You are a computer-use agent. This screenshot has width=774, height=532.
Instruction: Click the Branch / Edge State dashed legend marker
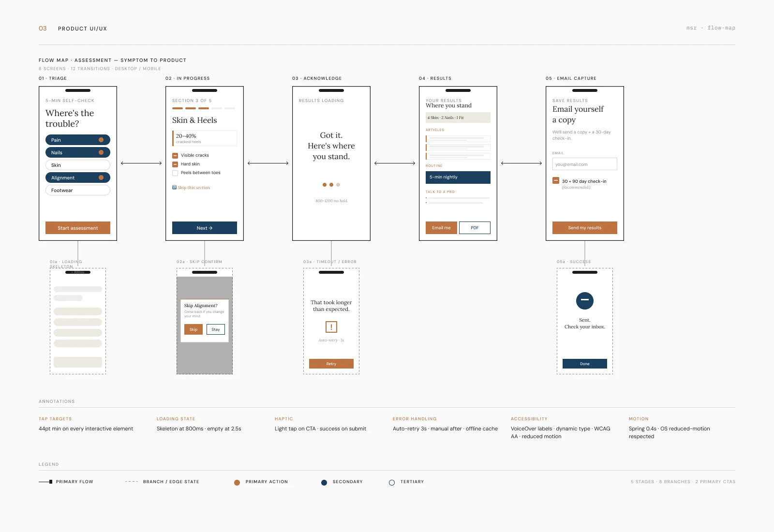[x=132, y=482]
